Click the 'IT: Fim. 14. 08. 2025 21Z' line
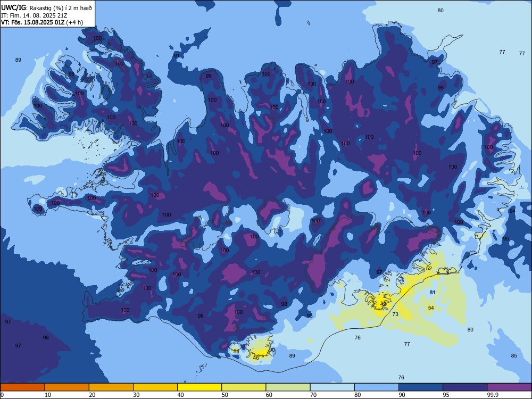The width and height of the screenshot is (532, 399). (34, 15)
